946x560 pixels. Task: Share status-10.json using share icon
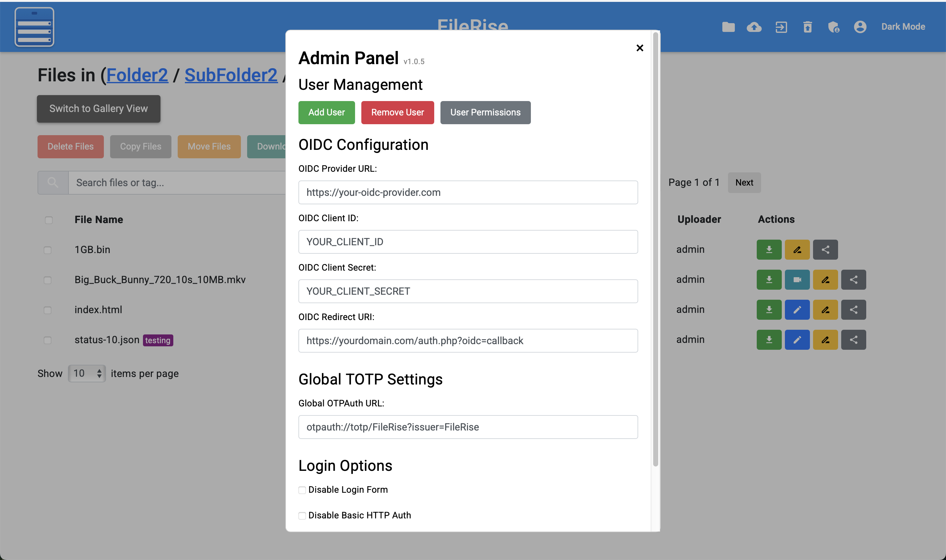[853, 340]
